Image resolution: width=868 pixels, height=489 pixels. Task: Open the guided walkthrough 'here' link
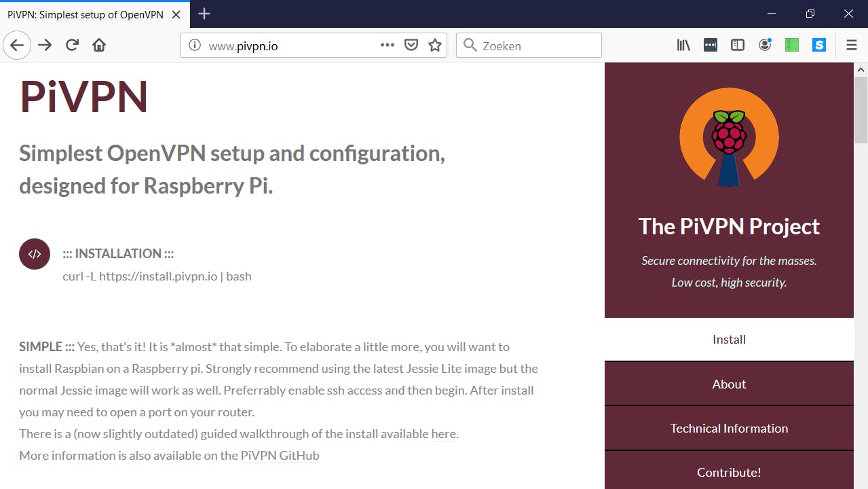[x=444, y=434]
